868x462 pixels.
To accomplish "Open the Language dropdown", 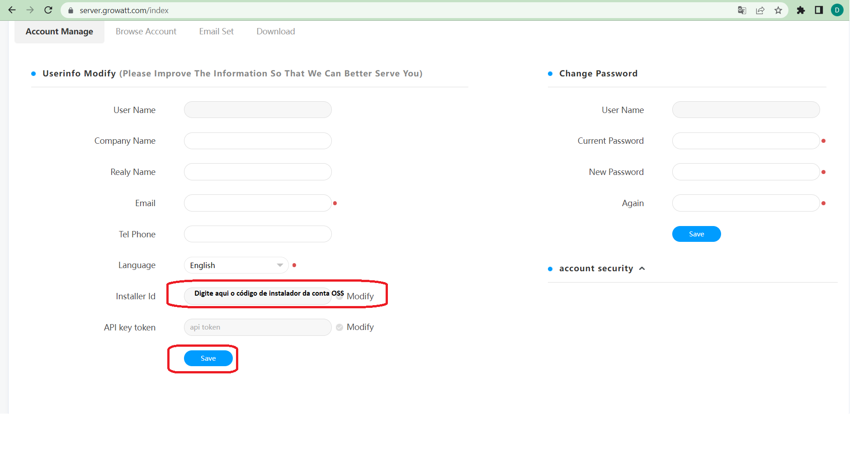I will (236, 265).
